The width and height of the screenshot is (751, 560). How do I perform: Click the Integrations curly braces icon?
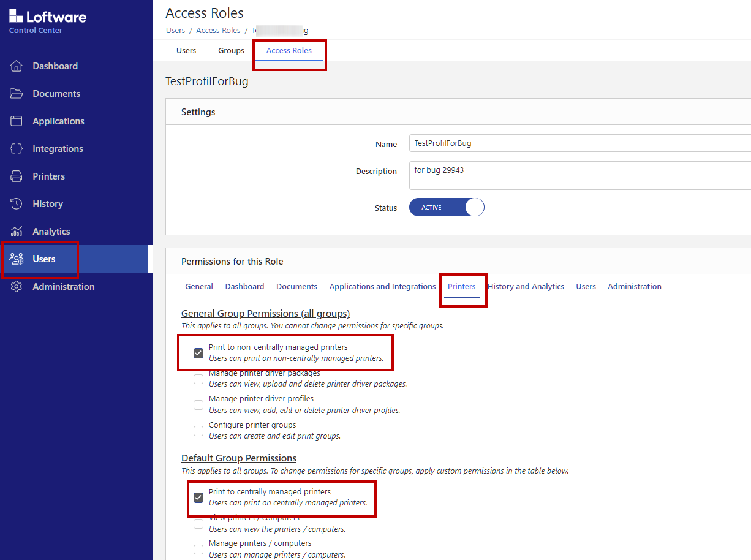[x=17, y=149]
